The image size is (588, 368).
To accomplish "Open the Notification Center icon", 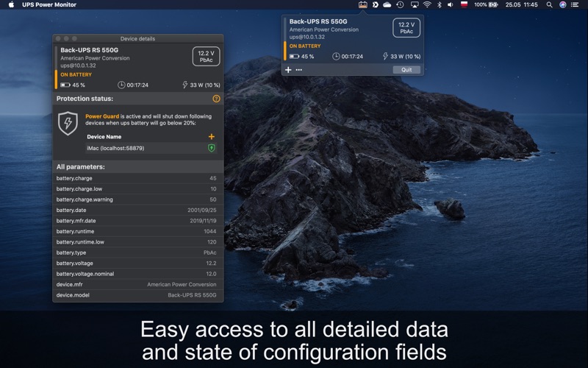I will click(x=575, y=5).
